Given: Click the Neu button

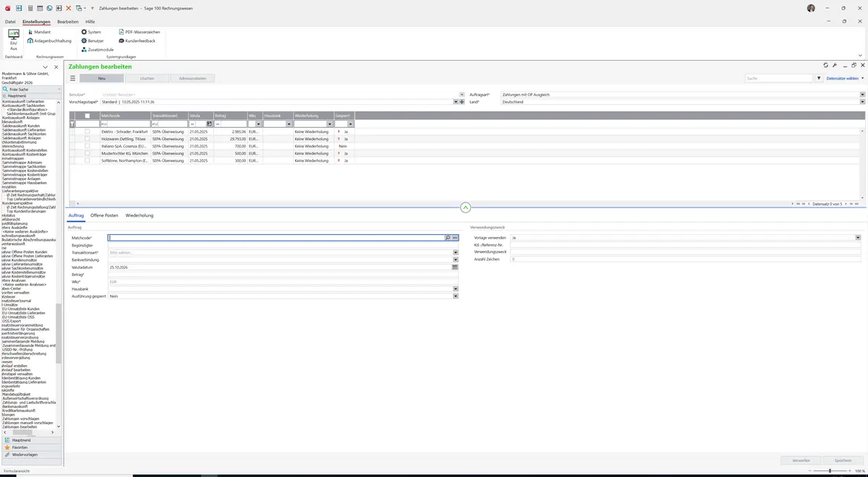Looking at the screenshot, I should pyautogui.click(x=101, y=78).
